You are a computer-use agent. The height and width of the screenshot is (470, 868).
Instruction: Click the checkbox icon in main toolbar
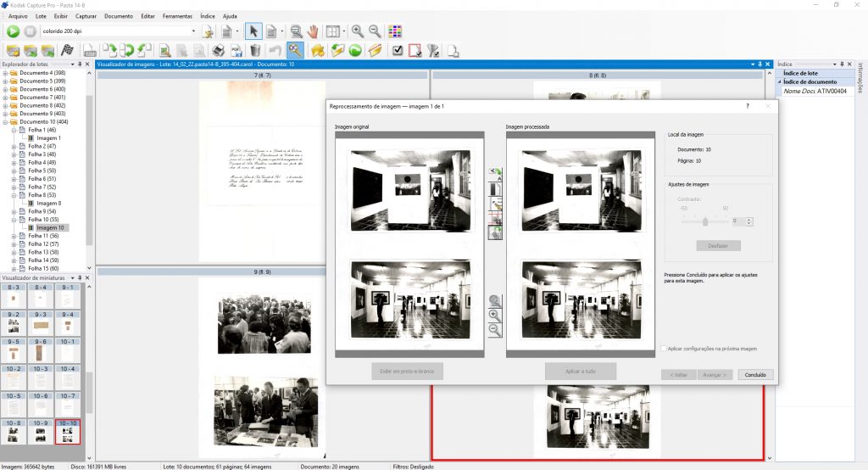pyautogui.click(x=398, y=50)
